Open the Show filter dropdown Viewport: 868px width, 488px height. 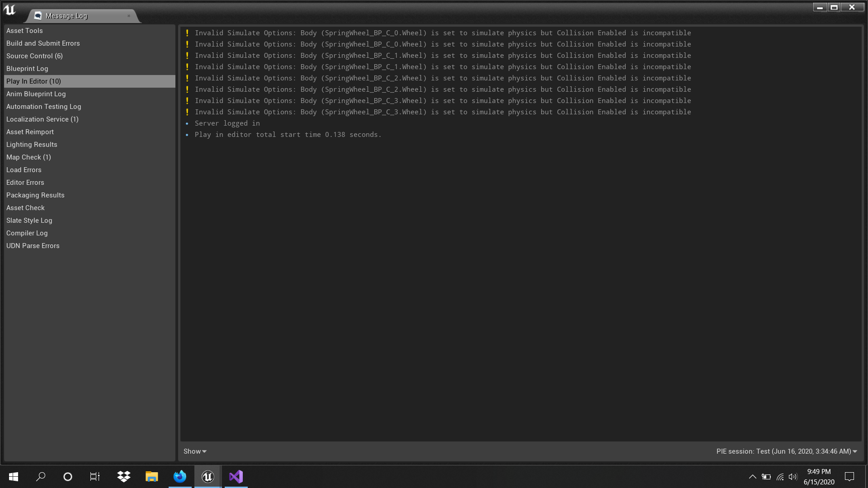point(194,451)
